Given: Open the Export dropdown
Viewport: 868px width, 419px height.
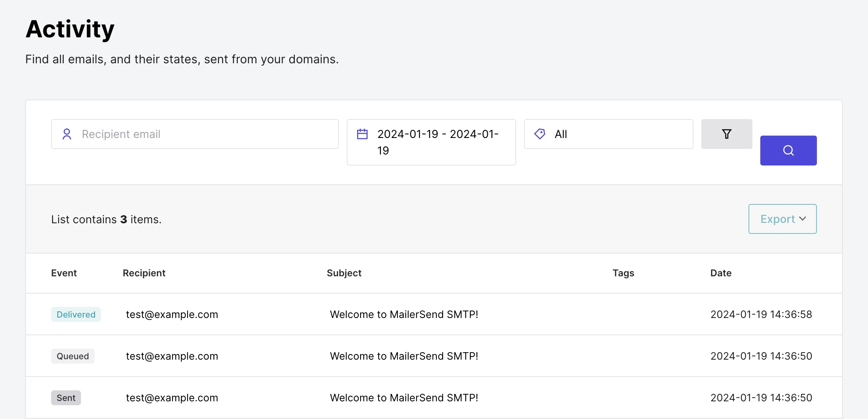Looking at the screenshot, I should tap(782, 219).
